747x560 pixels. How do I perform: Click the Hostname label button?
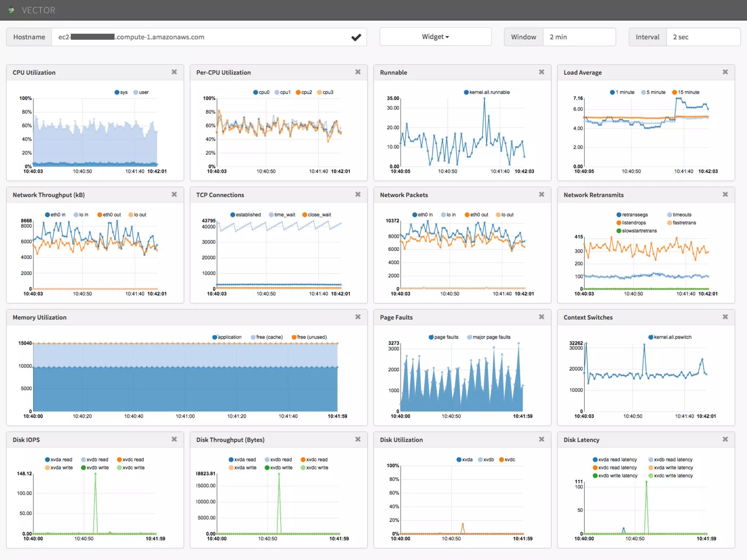pos(29,37)
